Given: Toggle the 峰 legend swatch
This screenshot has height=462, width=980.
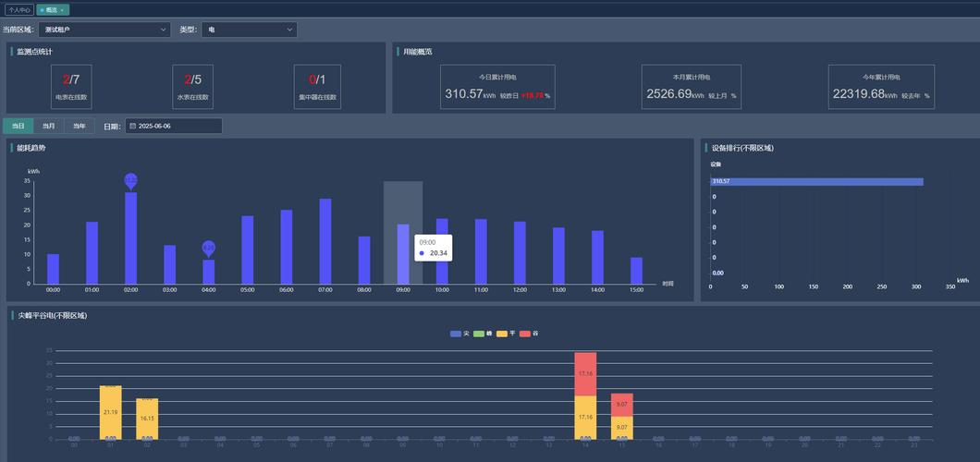Looking at the screenshot, I should [x=479, y=334].
